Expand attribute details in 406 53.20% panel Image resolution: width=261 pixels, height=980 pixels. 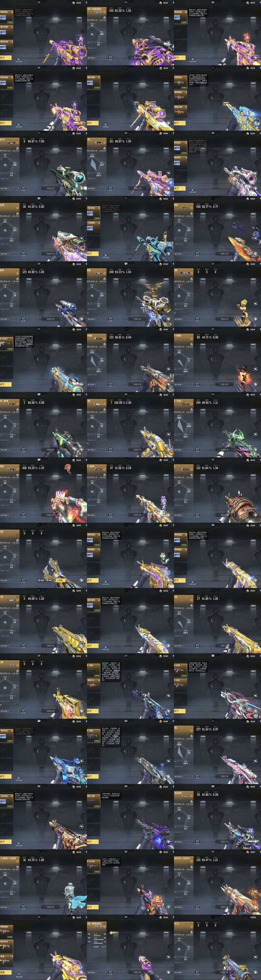[x=5, y=515]
